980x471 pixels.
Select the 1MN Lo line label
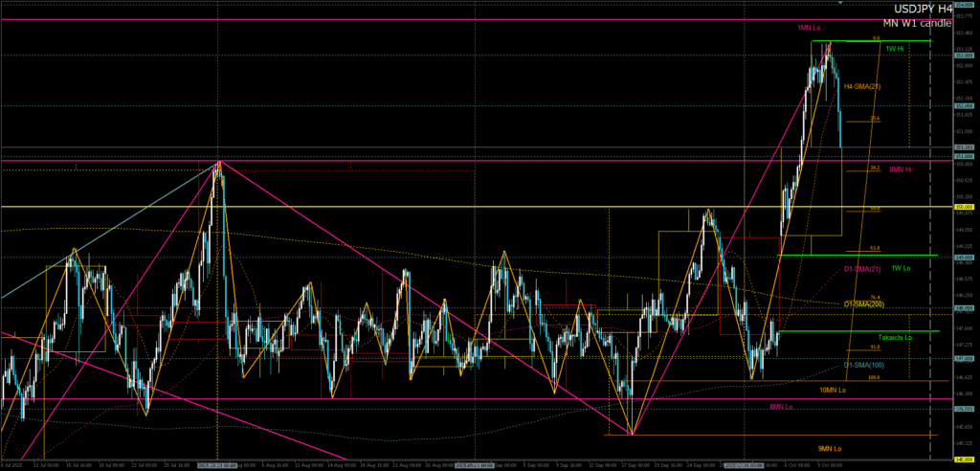[x=810, y=28]
